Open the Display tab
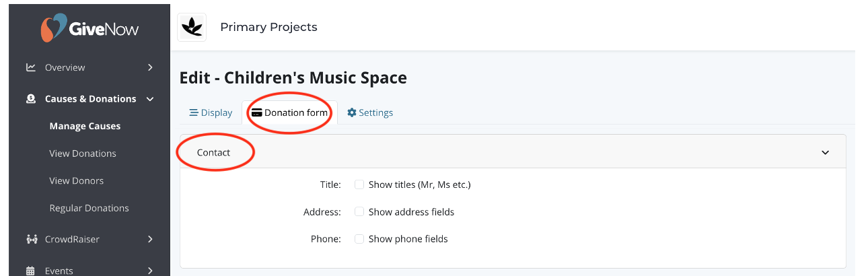The height and width of the screenshot is (276, 868). (211, 112)
